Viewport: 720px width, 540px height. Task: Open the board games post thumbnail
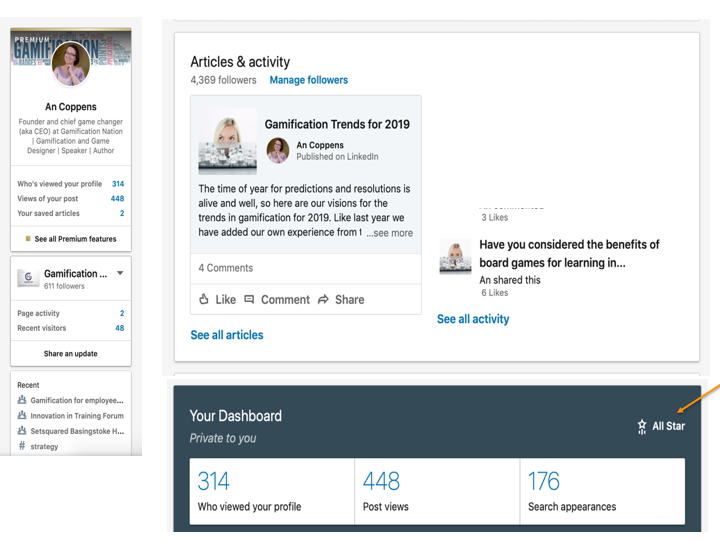tap(455, 256)
